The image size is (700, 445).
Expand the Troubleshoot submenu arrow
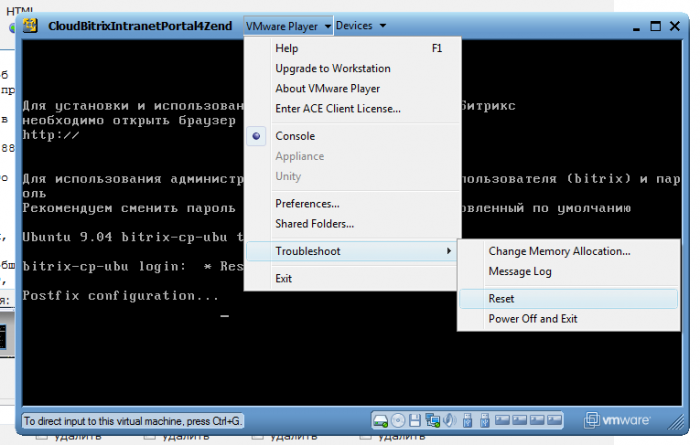coord(449,251)
